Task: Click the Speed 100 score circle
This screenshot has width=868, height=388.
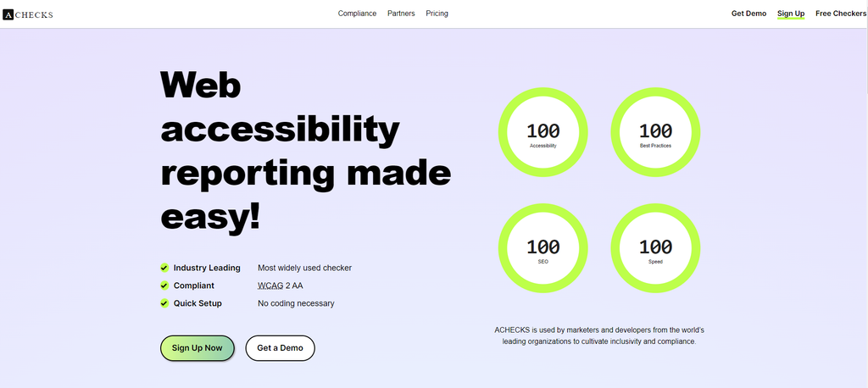Action: tap(655, 249)
